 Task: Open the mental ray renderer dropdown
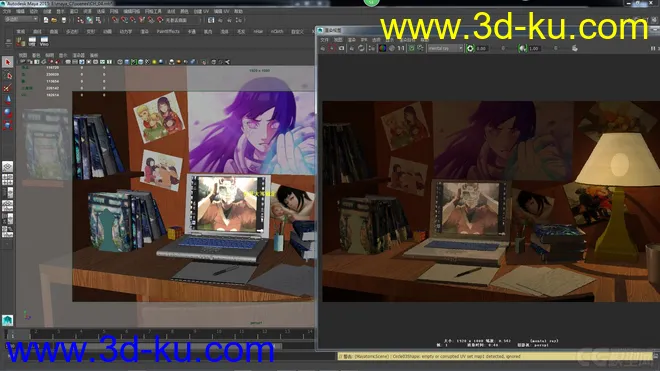point(445,48)
